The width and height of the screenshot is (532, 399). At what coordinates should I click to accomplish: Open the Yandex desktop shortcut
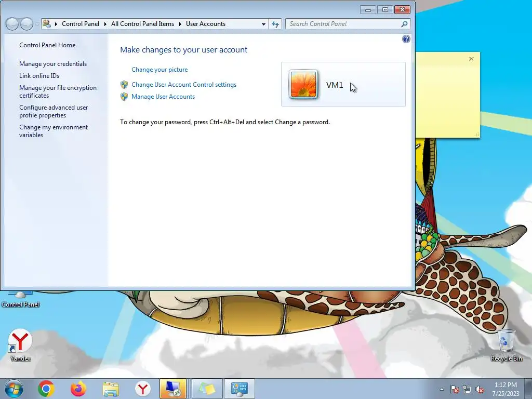[20, 345]
